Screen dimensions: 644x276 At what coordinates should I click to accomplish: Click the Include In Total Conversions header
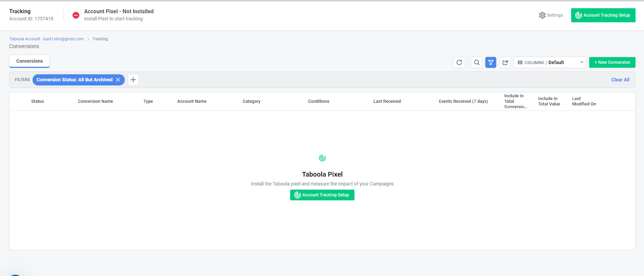coord(516,102)
